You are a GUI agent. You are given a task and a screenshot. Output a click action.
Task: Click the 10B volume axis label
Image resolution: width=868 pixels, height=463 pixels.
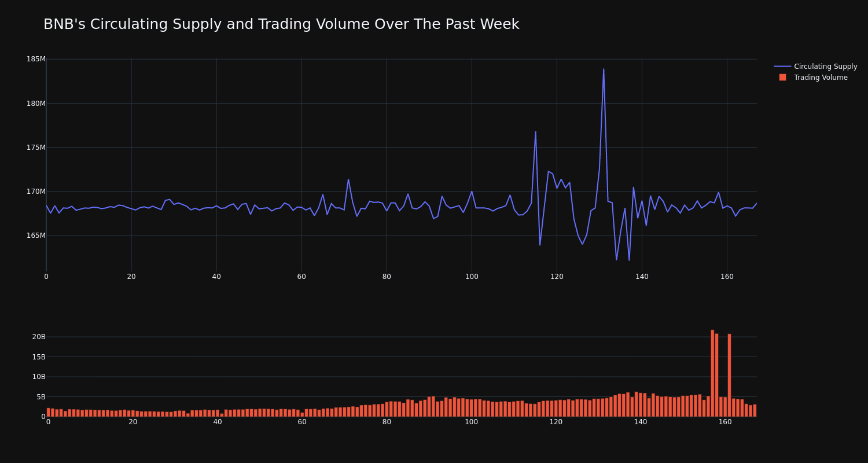(39, 377)
